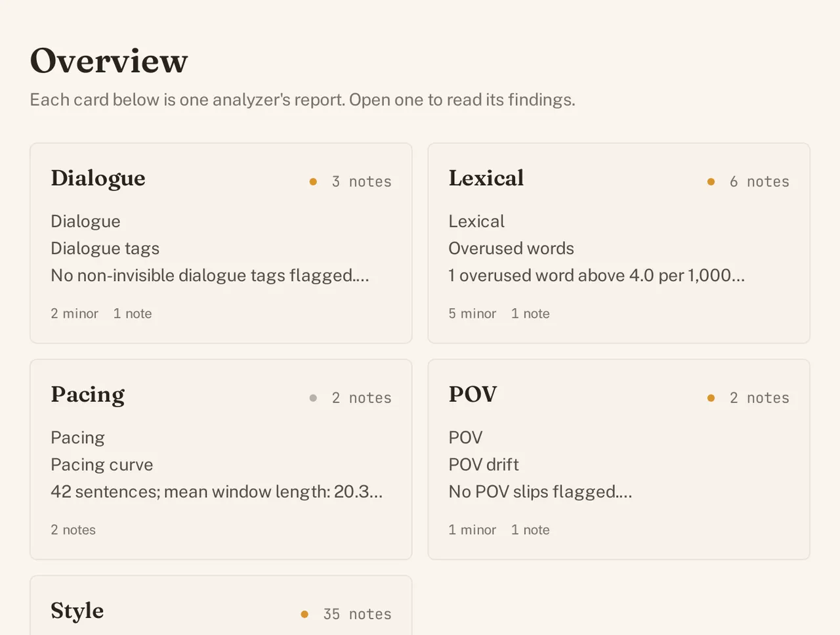This screenshot has height=635, width=840.
Task: Click the '3 notes' badge on Dialogue
Action: [x=362, y=182]
